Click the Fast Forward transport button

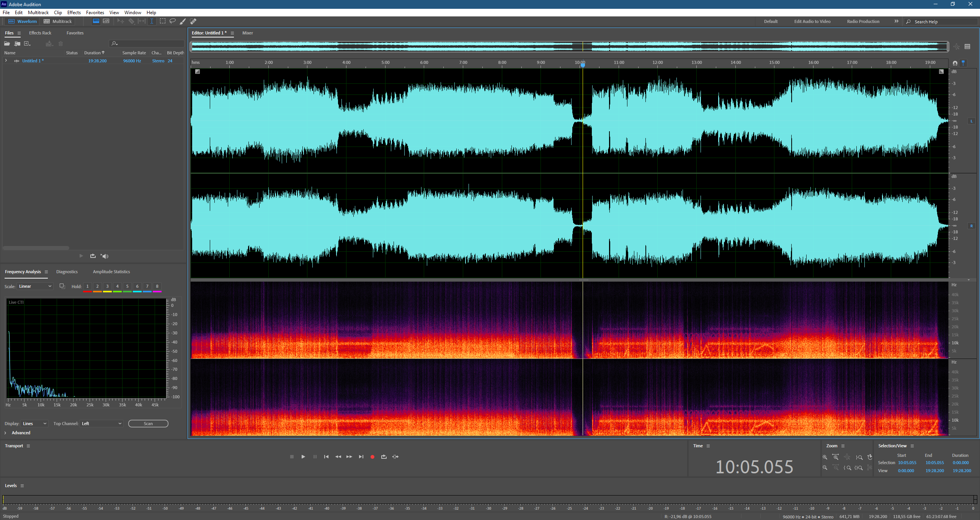[x=350, y=457]
